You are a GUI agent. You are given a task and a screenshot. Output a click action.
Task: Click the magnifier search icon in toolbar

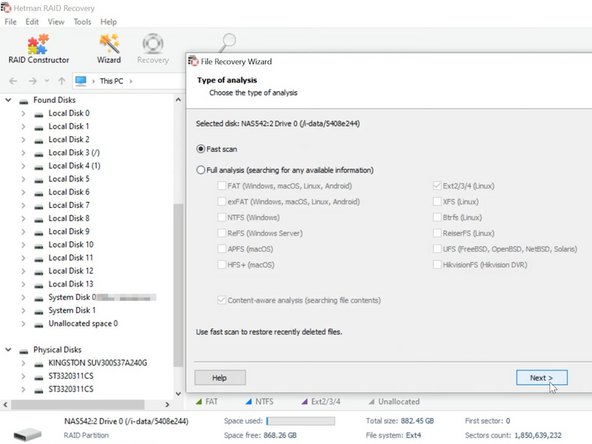point(227,42)
